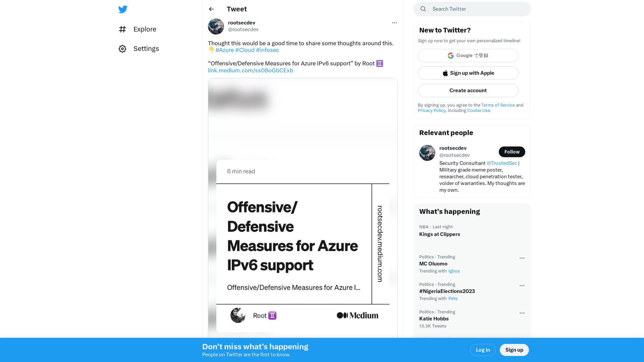
Task: Follow rootsecdev account
Action: (512, 151)
